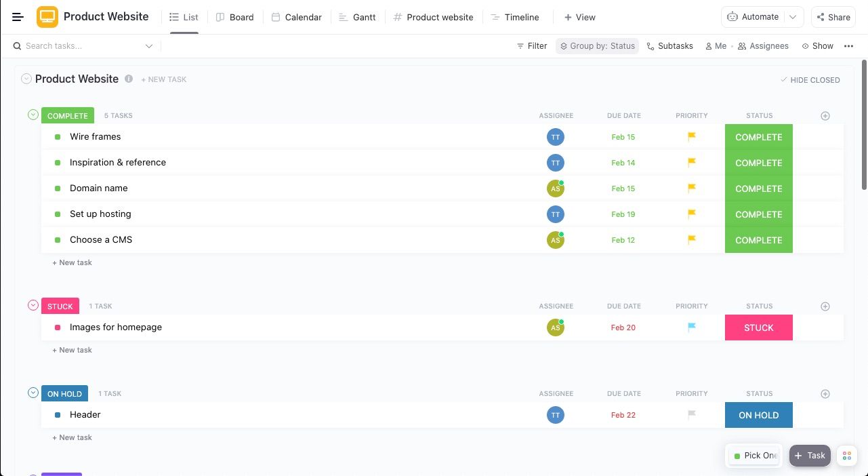Click the yellow priority flag for Wire frames
868x476 pixels.
click(x=692, y=136)
